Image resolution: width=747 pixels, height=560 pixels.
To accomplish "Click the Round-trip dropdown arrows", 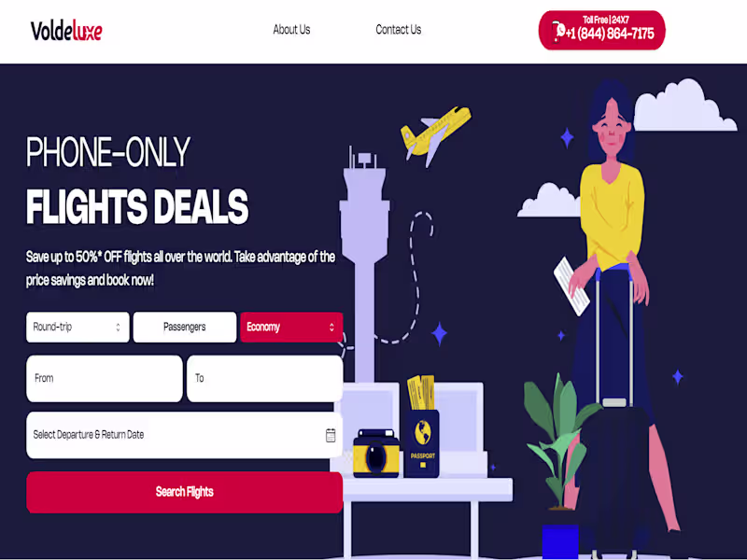I will click(x=118, y=328).
